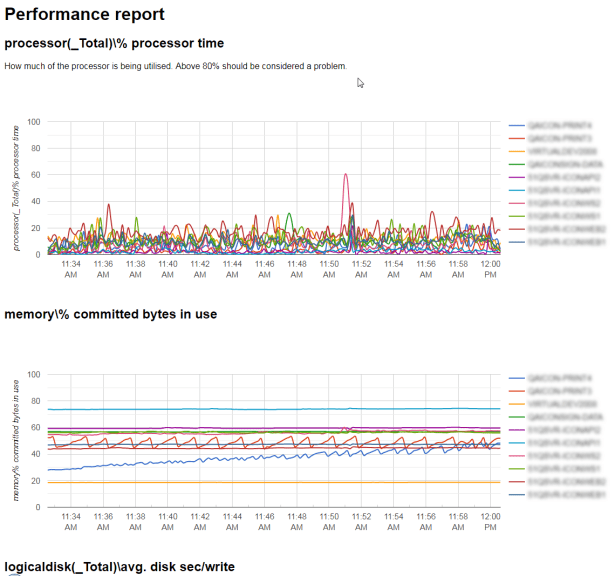Click the 11:34 AM label on memory chart axis
The image size is (615, 576).
71,521
